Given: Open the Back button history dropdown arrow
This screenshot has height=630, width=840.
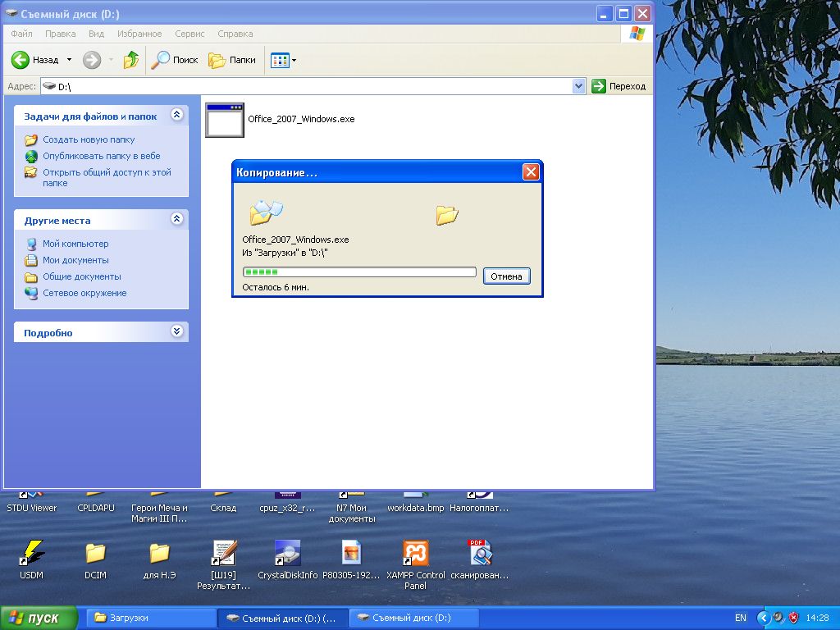Looking at the screenshot, I should 69,59.
